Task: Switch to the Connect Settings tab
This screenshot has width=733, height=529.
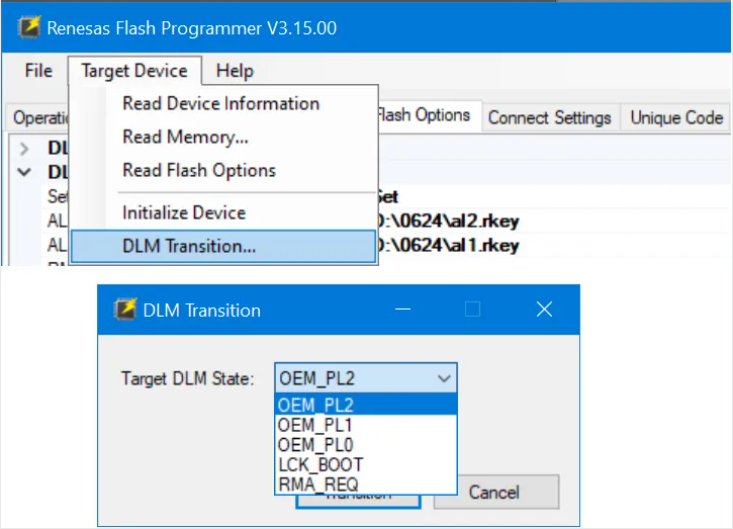Action: (550, 118)
